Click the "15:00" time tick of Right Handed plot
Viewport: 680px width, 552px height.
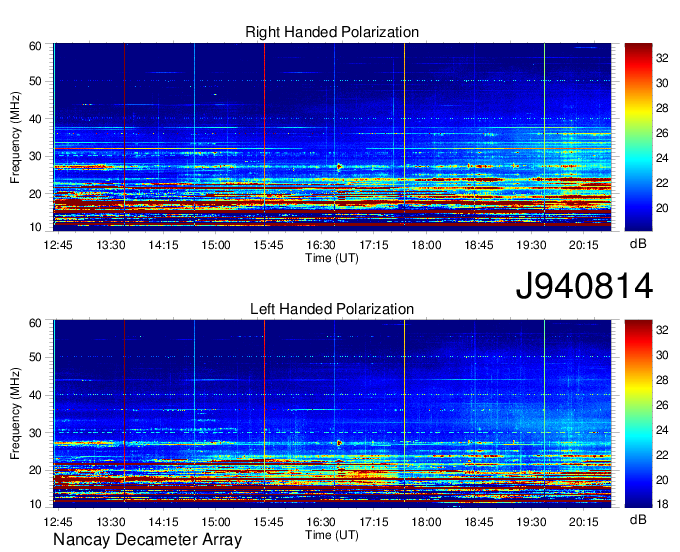[216, 245]
